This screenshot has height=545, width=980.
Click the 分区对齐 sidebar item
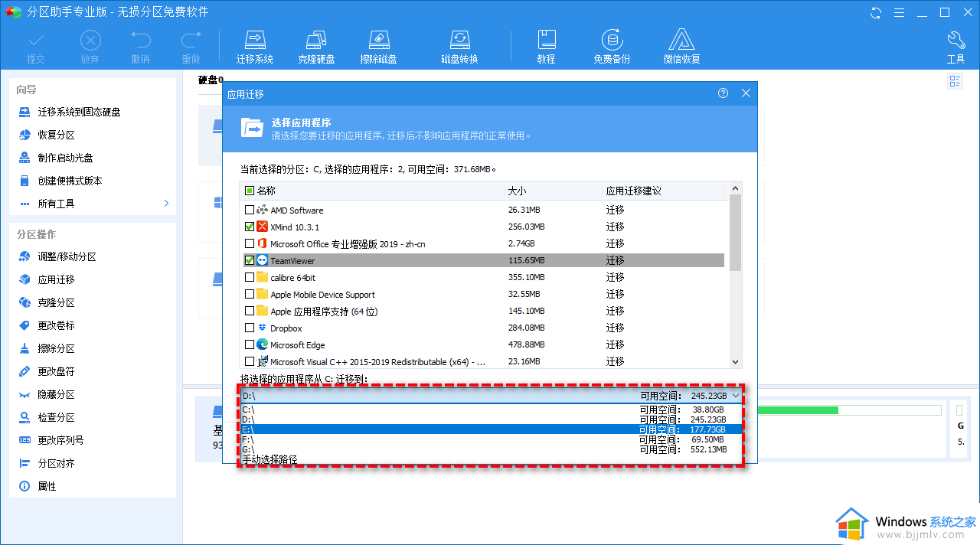click(57, 463)
